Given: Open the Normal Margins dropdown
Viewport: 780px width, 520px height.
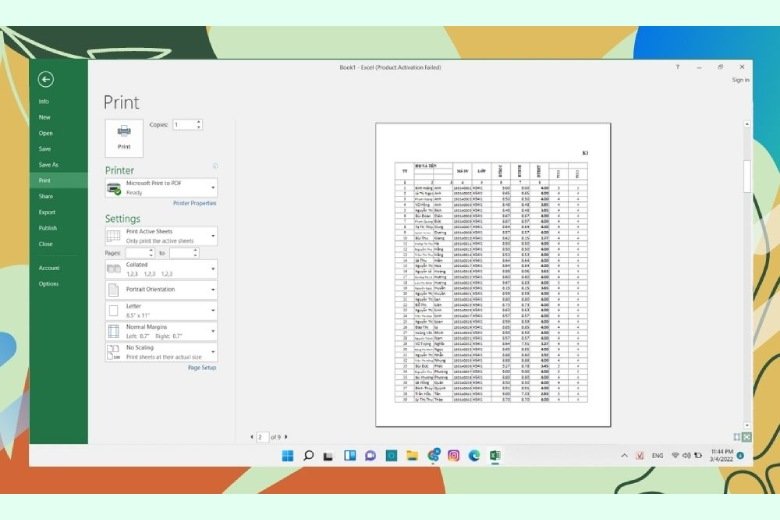Looking at the screenshot, I should click(161, 331).
